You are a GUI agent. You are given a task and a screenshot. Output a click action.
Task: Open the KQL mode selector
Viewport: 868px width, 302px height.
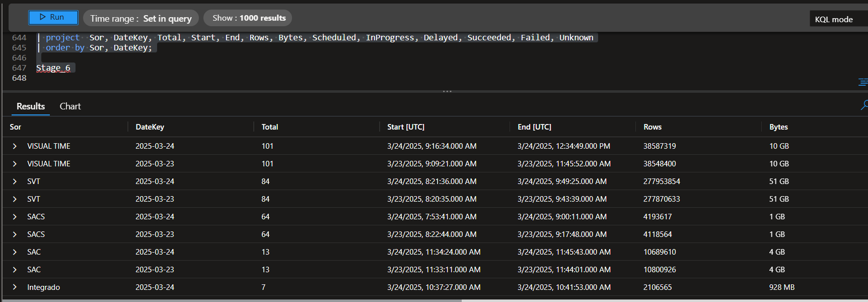[838, 19]
